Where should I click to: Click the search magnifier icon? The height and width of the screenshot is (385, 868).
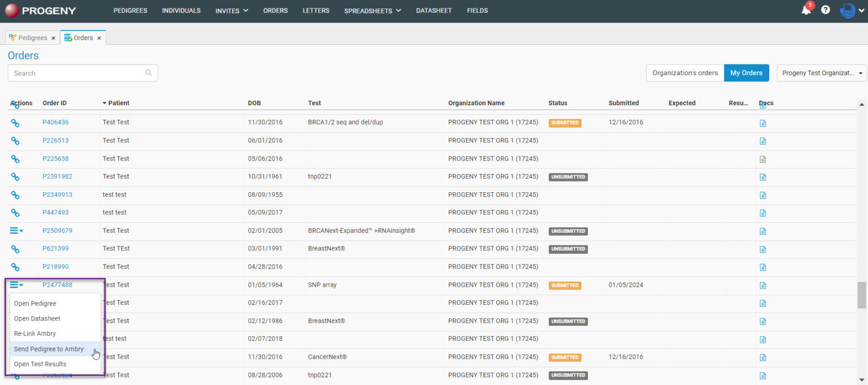[149, 73]
